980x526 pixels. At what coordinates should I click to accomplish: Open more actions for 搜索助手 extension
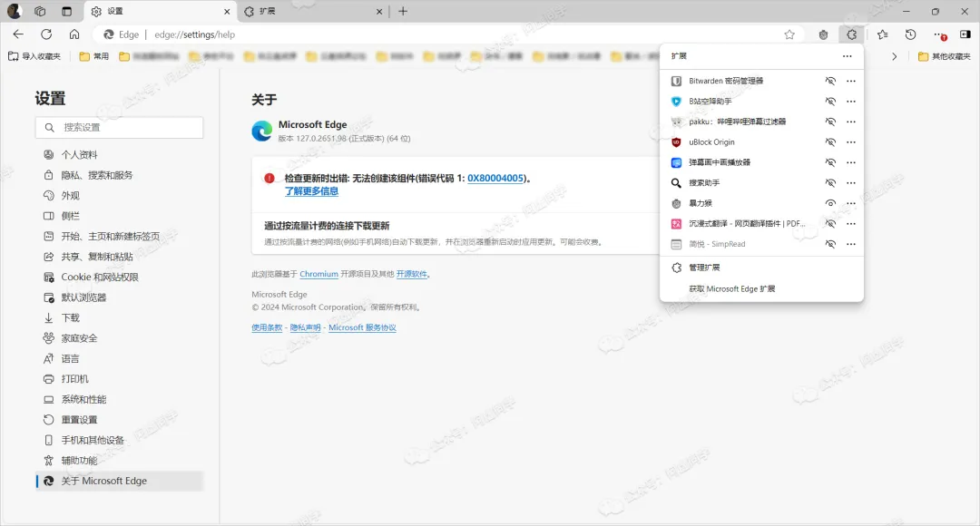850,183
